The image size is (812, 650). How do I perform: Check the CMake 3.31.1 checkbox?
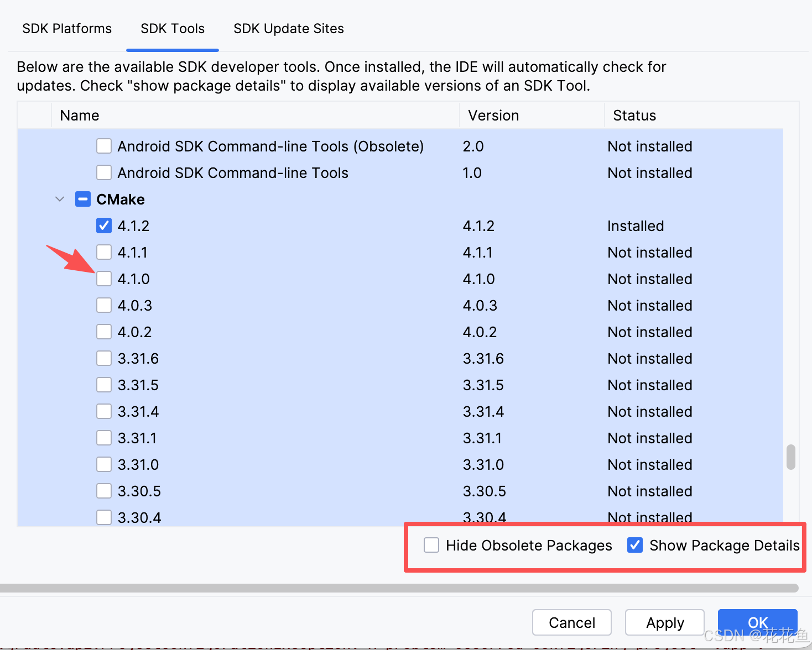(x=104, y=438)
